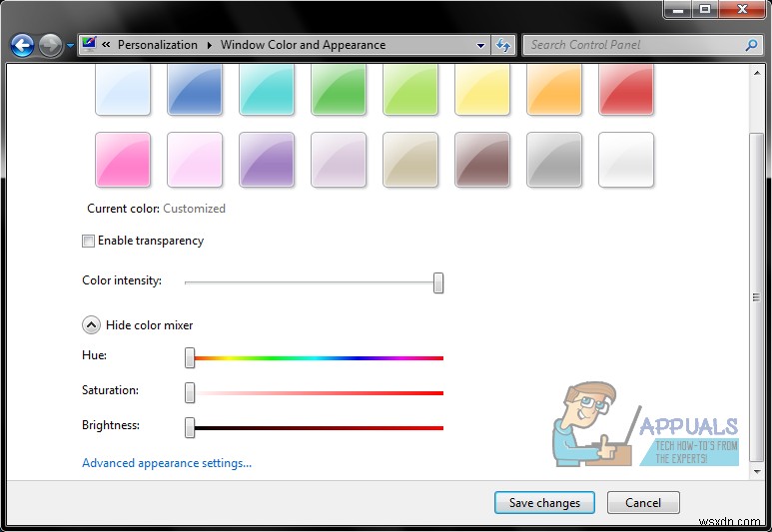This screenshot has width=772, height=532.
Task: Maximize the window
Action: click(x=705, y=9)
